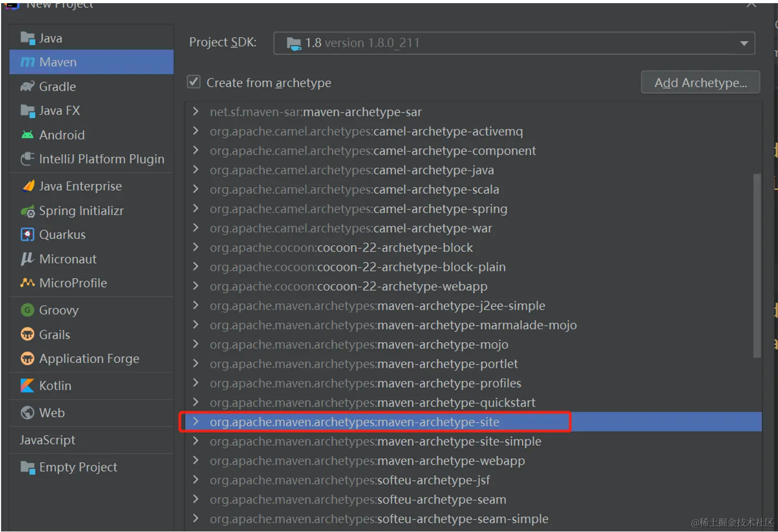The image size is (778, 532).
Task: Expand the cocoon-22-archetype-webapp node
Action: click(196, 286)
